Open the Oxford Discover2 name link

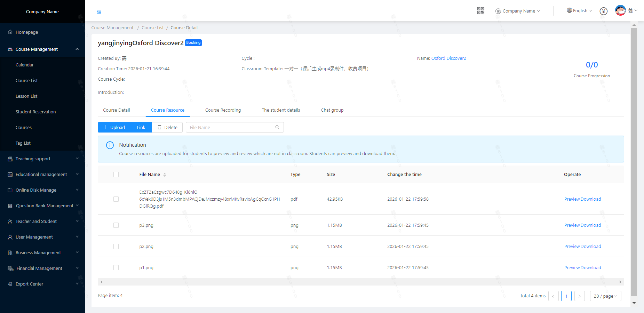coord(448,58)
